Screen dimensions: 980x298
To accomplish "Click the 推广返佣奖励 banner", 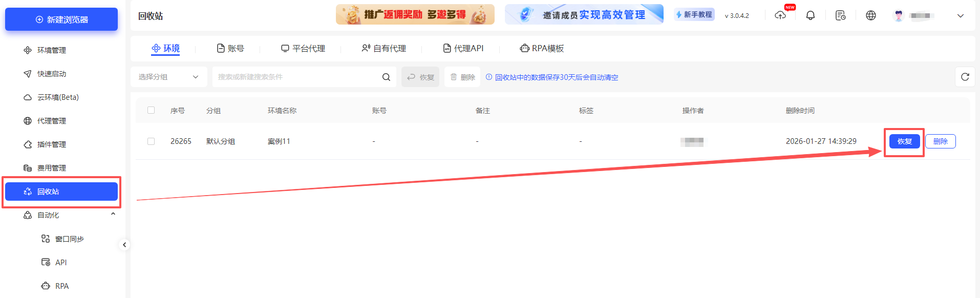I will coord(415,14).
